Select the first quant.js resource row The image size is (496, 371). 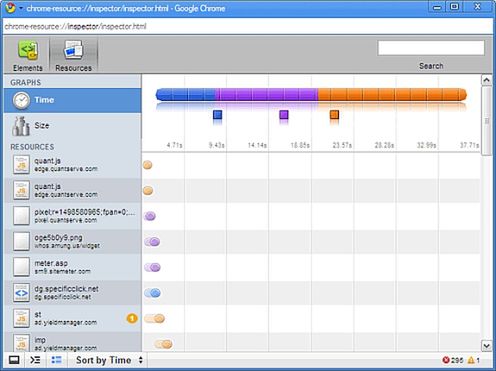[x=73, y=165]
